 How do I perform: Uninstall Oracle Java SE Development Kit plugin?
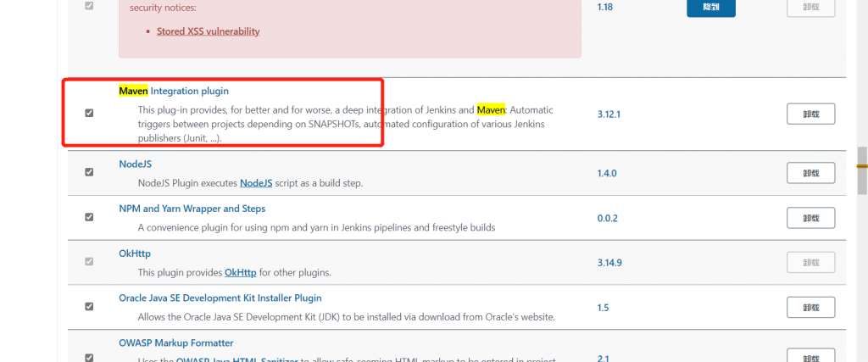(x=810, y=307)
